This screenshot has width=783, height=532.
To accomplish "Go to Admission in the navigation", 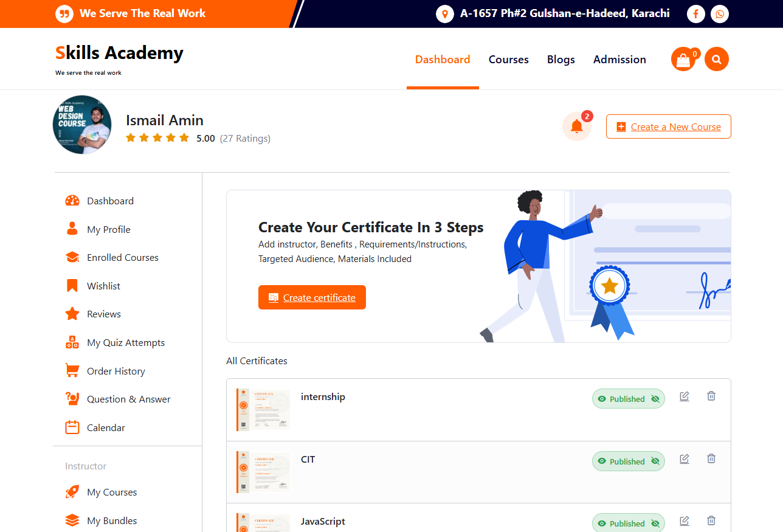I will click(x=619, y=60).
